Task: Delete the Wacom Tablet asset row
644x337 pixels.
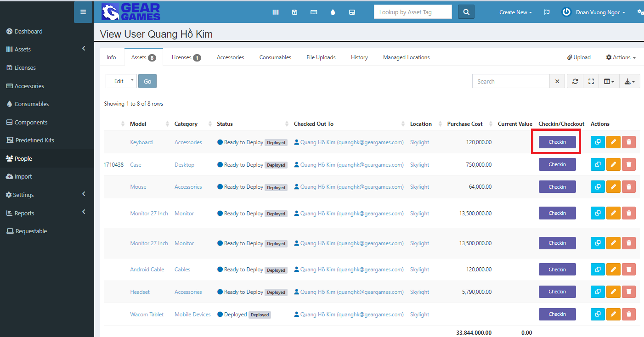Action: click(629, 315)
